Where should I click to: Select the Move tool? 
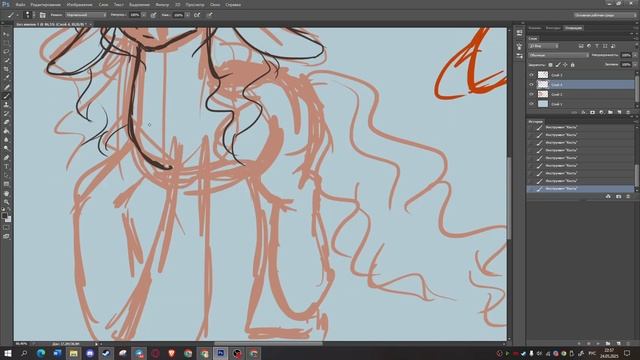(6, 34)
